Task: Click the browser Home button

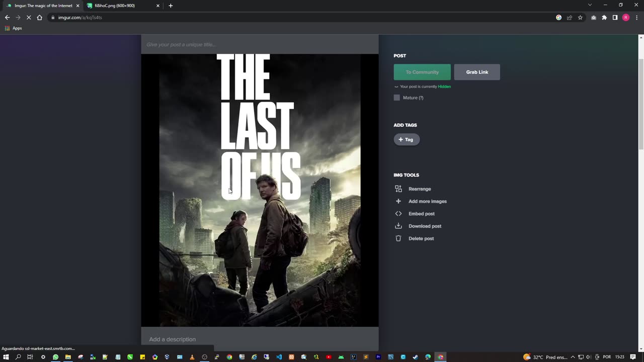Action: (39, 18)
